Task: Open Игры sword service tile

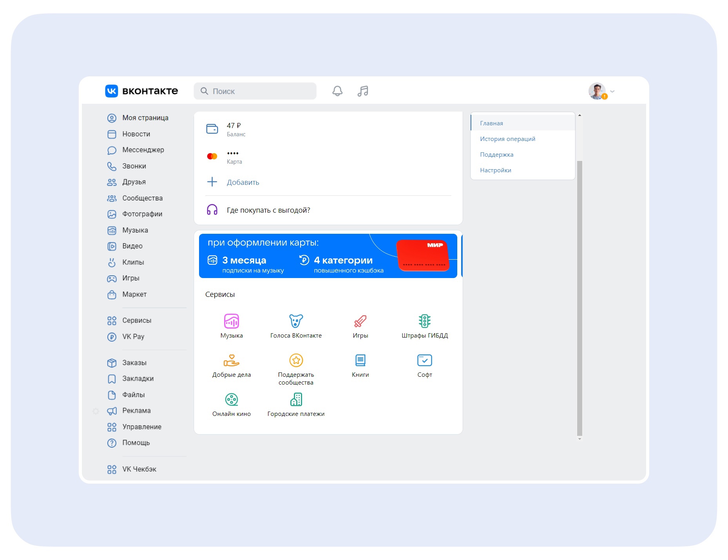Action: (x=360, y=326)
